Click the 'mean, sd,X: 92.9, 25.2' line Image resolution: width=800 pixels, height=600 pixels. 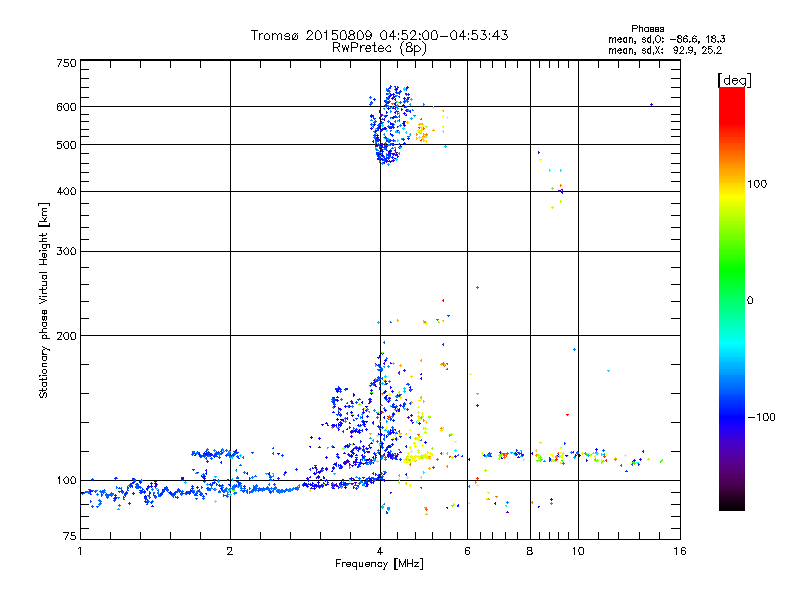(x=665, y=50)
